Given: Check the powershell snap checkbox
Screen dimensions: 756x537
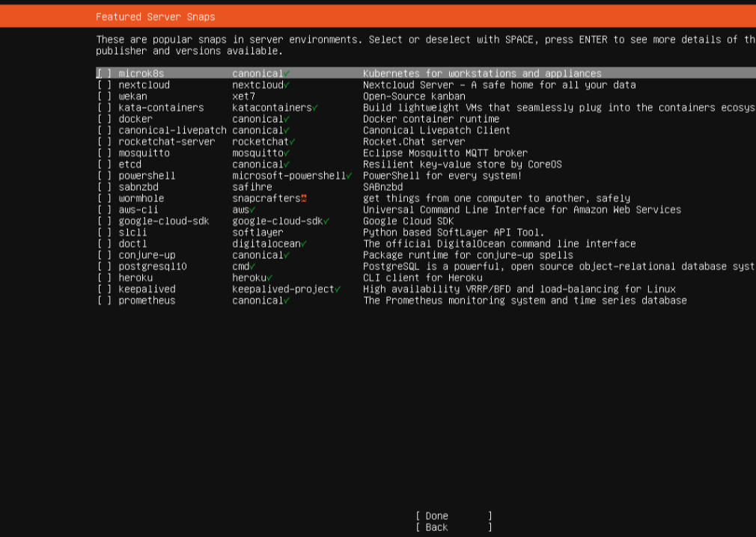Looking at the screenshot, I should point(104,176).
